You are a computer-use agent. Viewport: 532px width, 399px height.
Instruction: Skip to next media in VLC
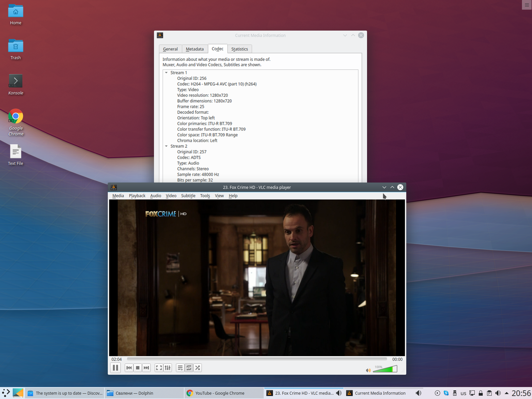146,368
